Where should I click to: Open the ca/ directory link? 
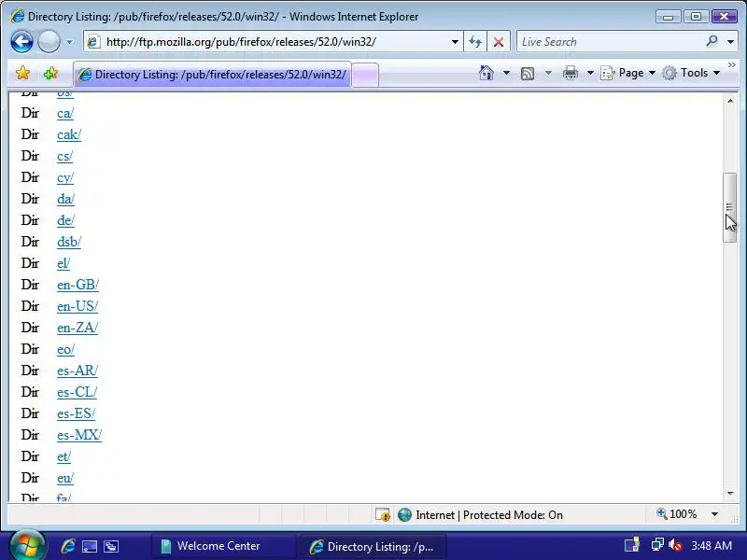[x=65, y=113]
